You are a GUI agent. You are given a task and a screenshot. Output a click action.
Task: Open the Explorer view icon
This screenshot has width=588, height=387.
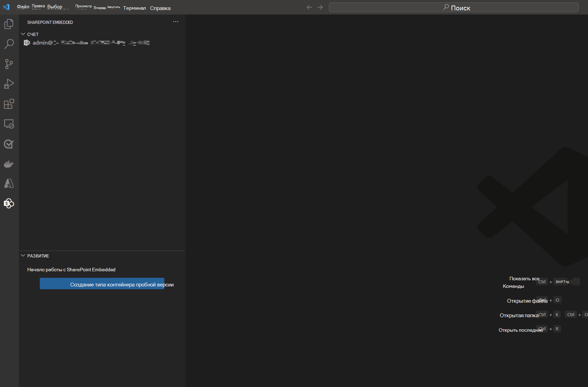pyautogui.click(x=9, y=24)
